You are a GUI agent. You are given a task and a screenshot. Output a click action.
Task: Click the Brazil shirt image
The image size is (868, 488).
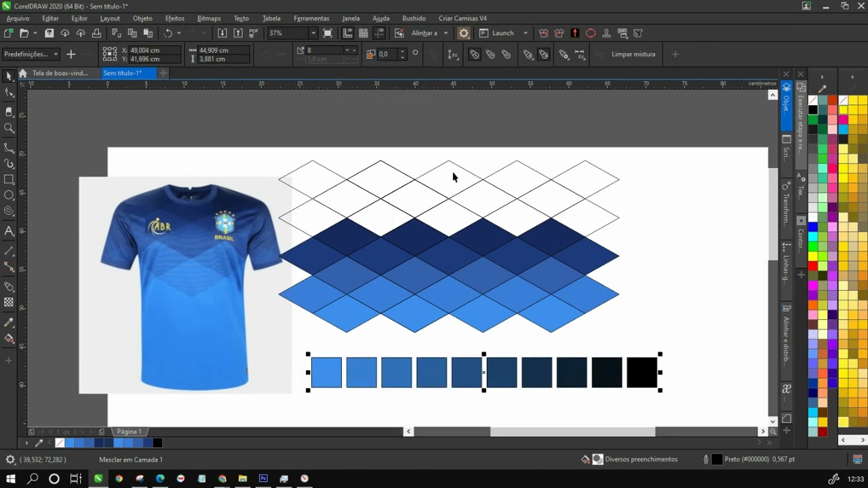point(185,285)
